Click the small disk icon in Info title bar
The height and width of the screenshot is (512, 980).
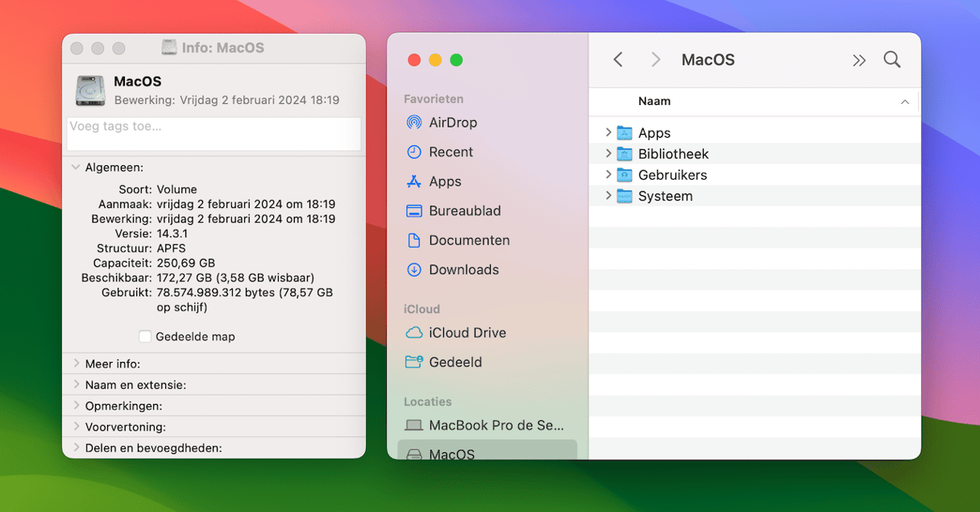[169, 48]
